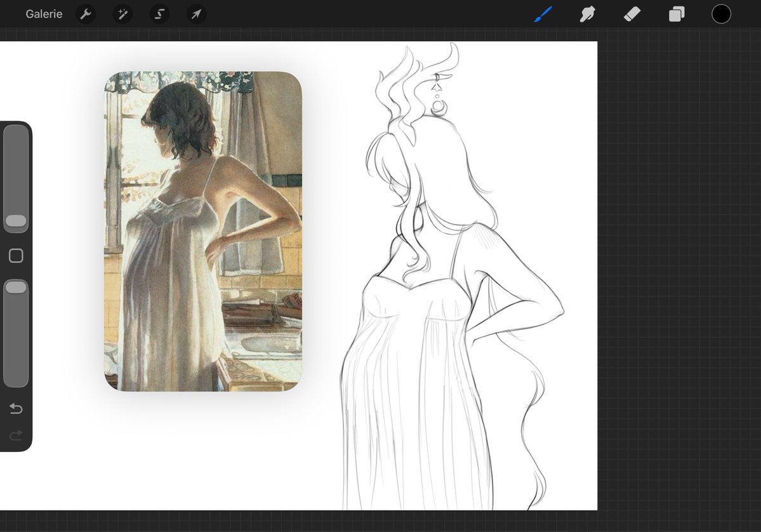The height and width of the screenshot is (532, 761).
Task: Adjust the brush size slider handle
Action: [x=16, y=221]
